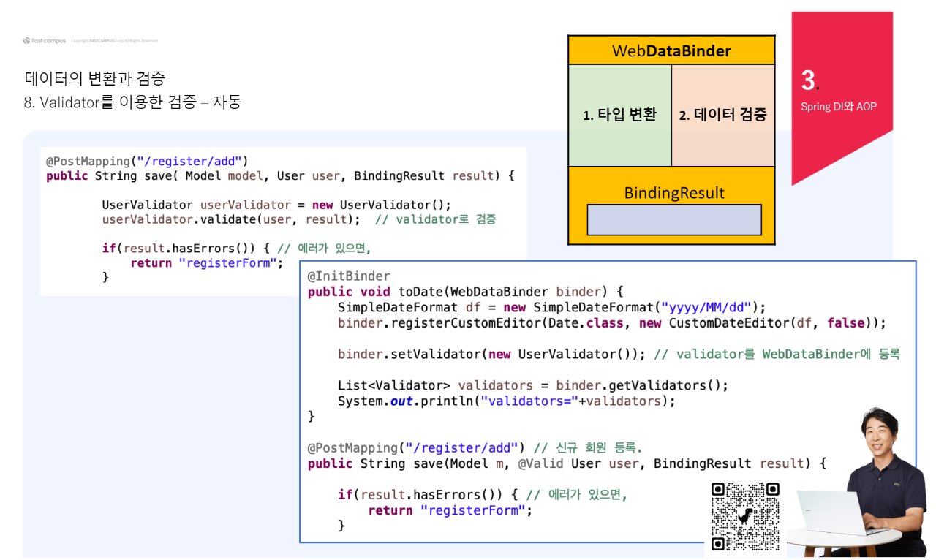Viewport: 936px width, 560px height.
Task: Click the '// validator로 검증' comment
Action: (x=436, y=219)
